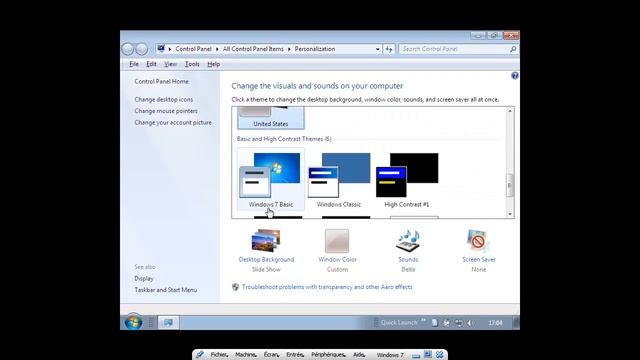Click the volume speaker tray icon
640x360 pixels.
pyautogui.click(x=470, y=323)
